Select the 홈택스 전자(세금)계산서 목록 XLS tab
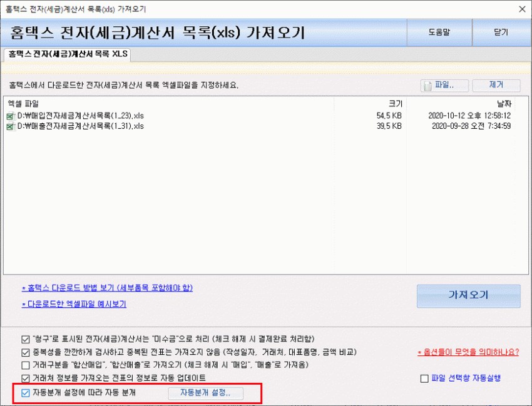 coord(68,54)
